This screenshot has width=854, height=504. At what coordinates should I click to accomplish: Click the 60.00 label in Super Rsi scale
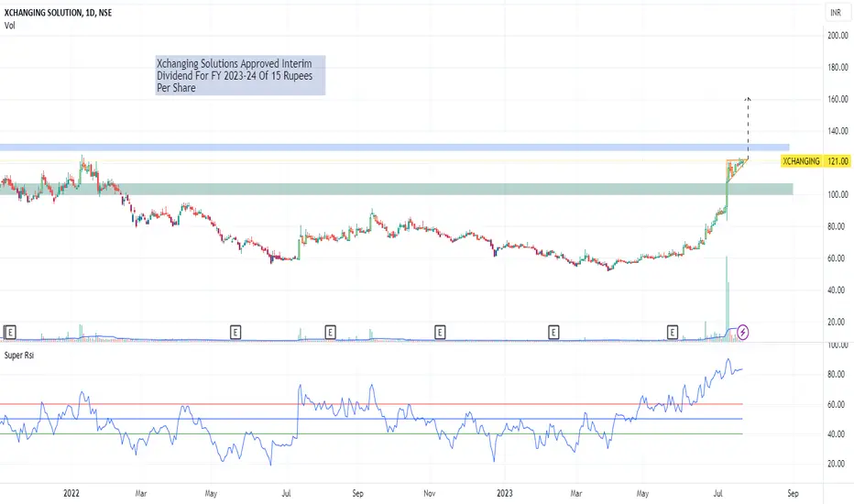click(836, 404)
